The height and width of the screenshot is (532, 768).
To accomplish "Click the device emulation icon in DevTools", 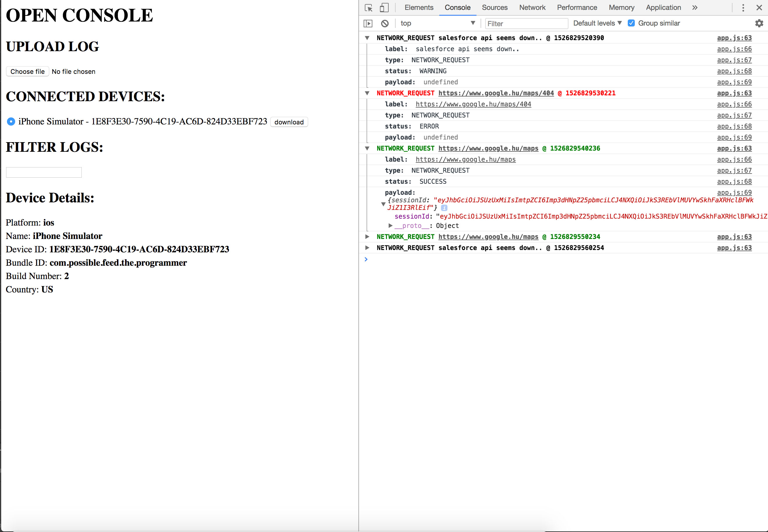I will [385, 7].
